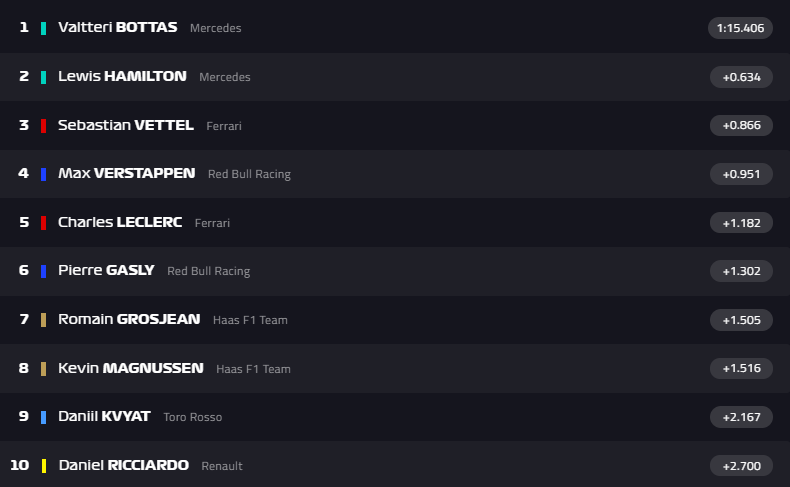Click position number 10
This screenshot has height=487, width=790.
20,465
